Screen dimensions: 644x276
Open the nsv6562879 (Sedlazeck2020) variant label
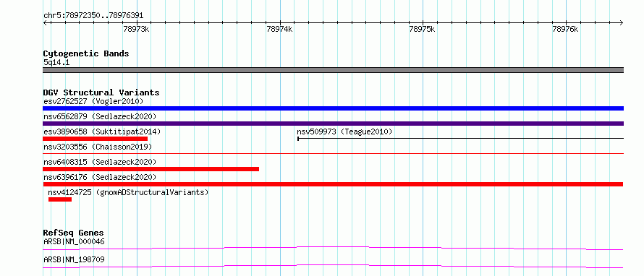coord(100,116)
